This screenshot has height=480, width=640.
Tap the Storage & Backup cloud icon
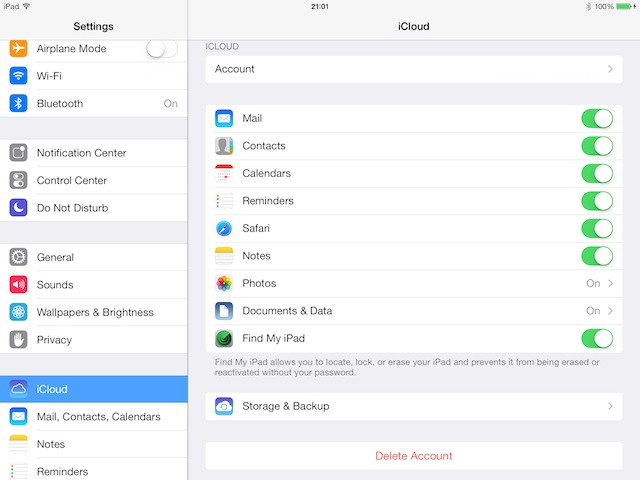pyautogui.click(x=224, y=406)
